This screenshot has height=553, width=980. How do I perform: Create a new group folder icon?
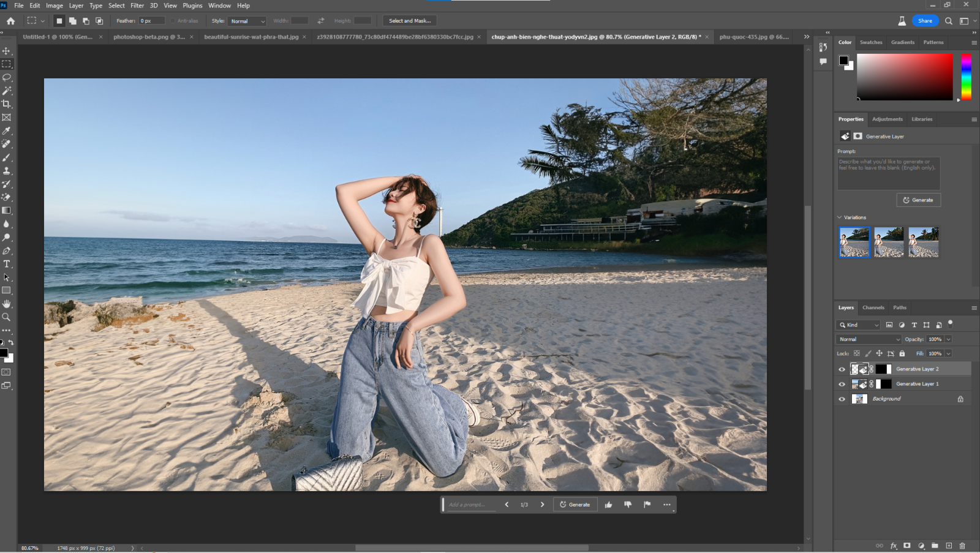point(935,546)
